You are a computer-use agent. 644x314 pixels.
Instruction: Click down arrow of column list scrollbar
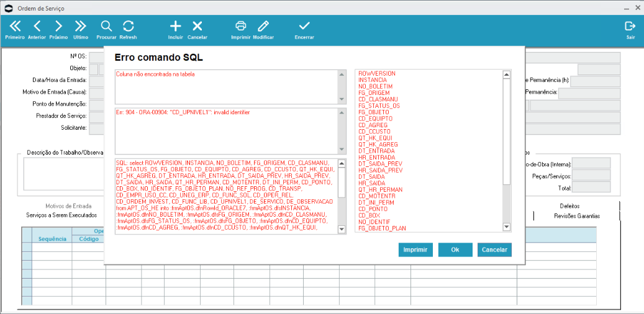[506, 227]
